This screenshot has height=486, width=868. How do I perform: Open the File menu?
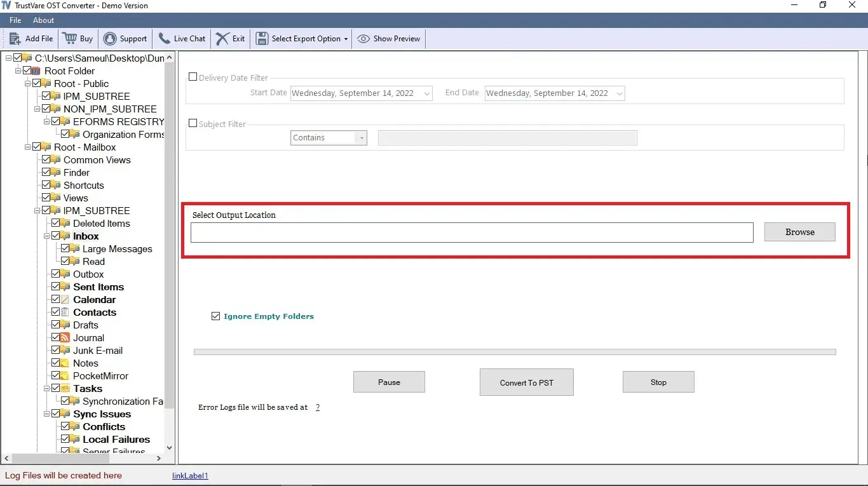pyautogui.click(x=15, y=20)
